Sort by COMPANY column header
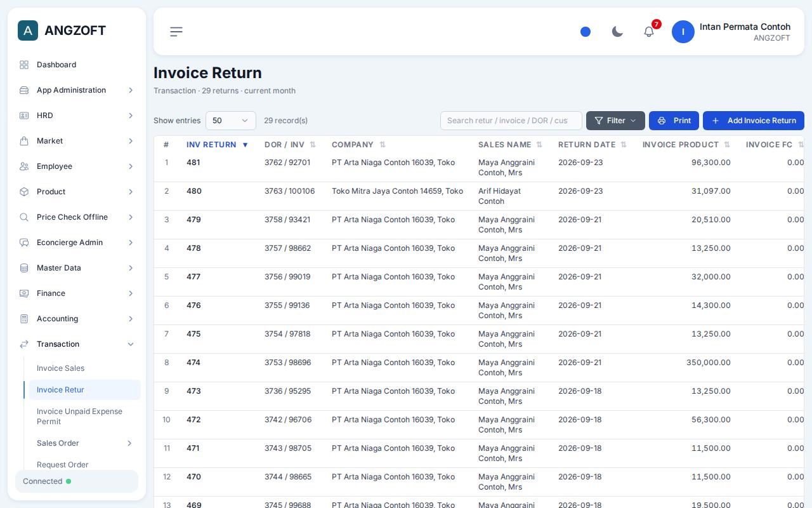This screenshot has width=812, height=508. pos(358,145)
